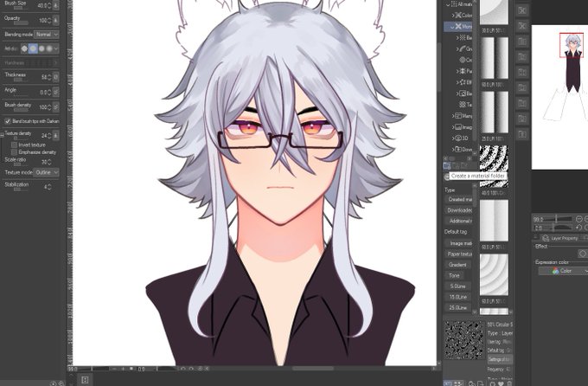Filter by the 25.0Line tag
Screen dimensions: 588x386
pos(458,308)
